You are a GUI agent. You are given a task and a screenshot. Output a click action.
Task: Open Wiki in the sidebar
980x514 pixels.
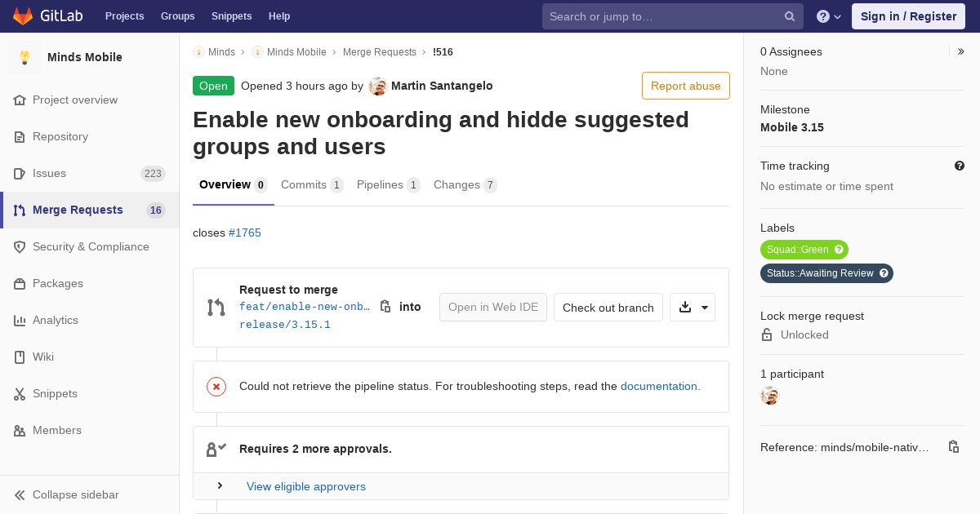[43, 357]
